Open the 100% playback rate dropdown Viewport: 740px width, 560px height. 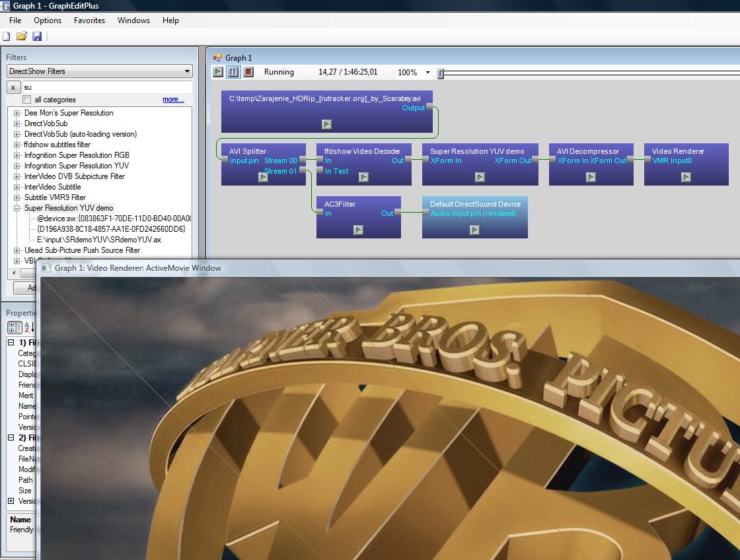[x=427, y=72]
